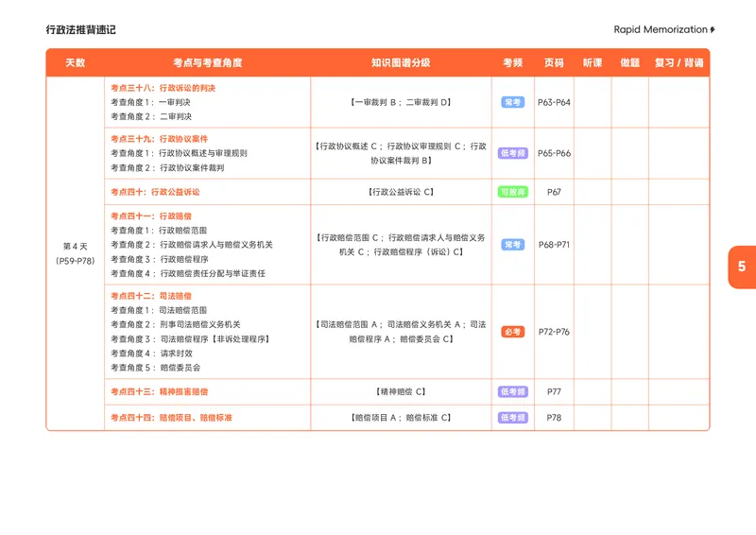Click the Rapid Memorization header text
This screenshot has width=756, height=535.
[660, 29]
